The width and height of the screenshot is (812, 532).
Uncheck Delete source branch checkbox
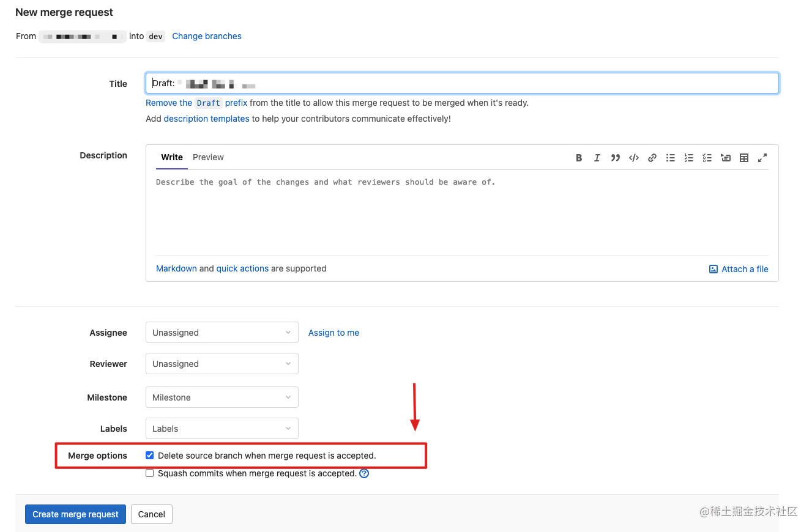(x=150, y=456)
